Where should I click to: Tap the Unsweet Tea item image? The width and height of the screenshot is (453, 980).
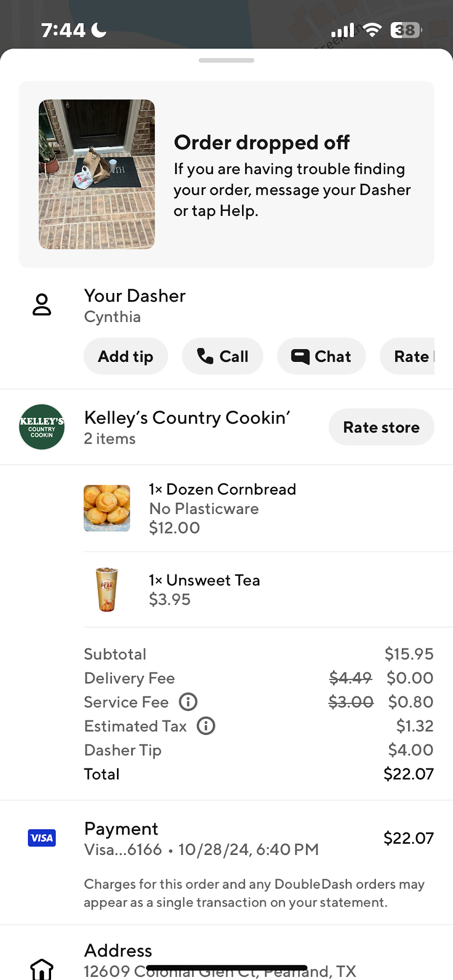[x=107, y=590]
